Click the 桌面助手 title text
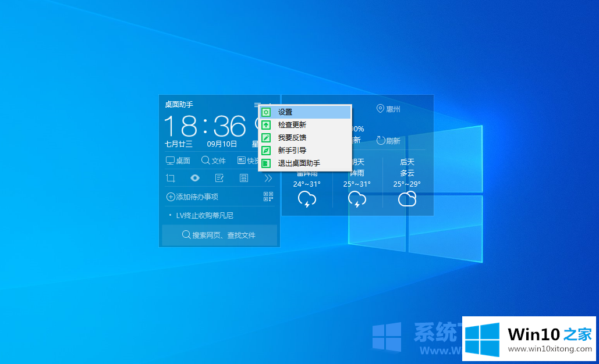This screenshot has width=599, height=364. coord(179,105)
